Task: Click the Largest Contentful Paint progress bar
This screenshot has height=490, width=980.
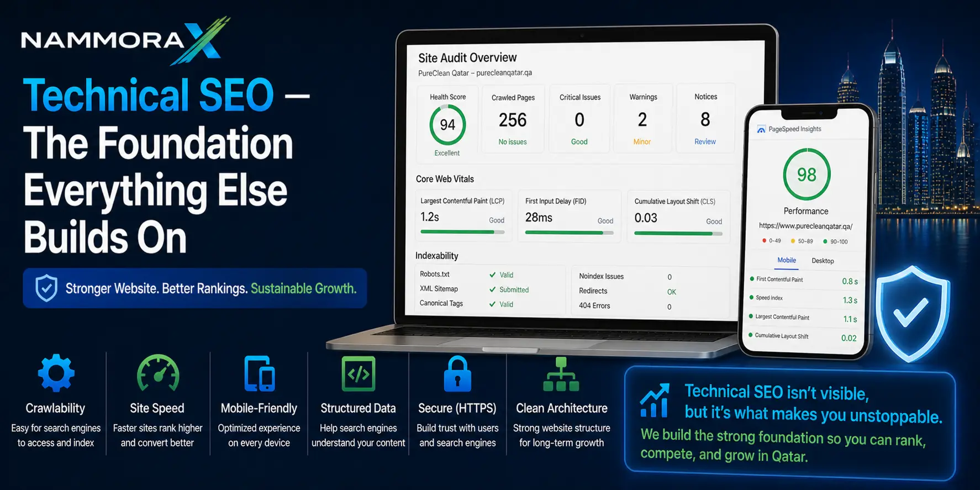Action: 462,232
